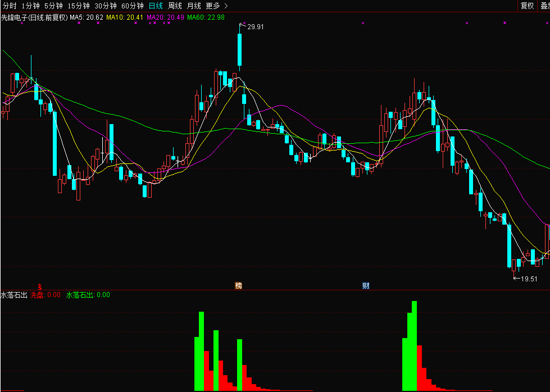Expand the 更多 timeframe options
The width and height of the screenshot is (550, 392).
pos(217,6)
